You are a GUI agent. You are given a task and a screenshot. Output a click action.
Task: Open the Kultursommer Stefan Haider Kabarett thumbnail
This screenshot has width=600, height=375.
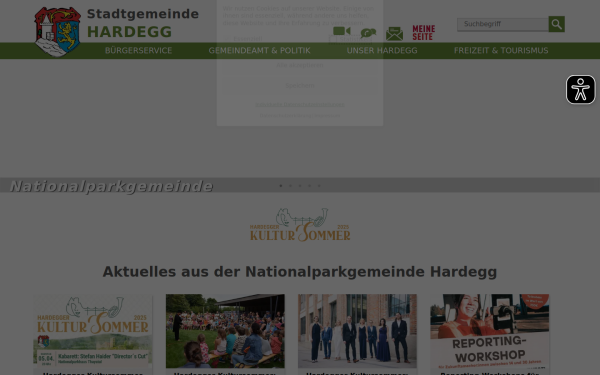click(x=93, y=331)
